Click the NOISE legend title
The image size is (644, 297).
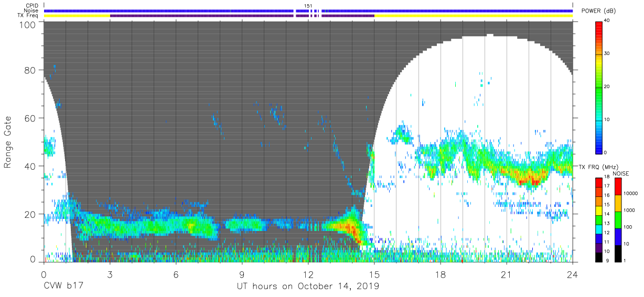coord(621,173)
